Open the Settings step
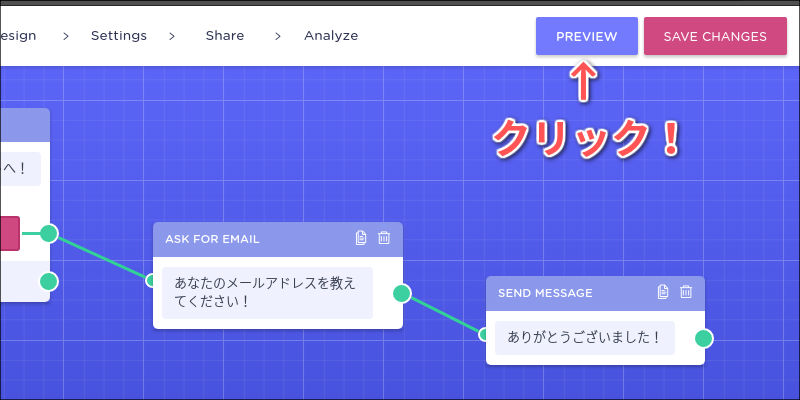This screenshot has width=800, height=400. [x=119, y=36]
